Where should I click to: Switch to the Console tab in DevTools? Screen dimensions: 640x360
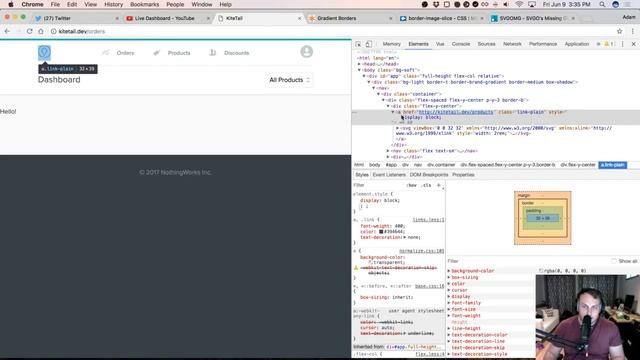(x=461, y=44)
